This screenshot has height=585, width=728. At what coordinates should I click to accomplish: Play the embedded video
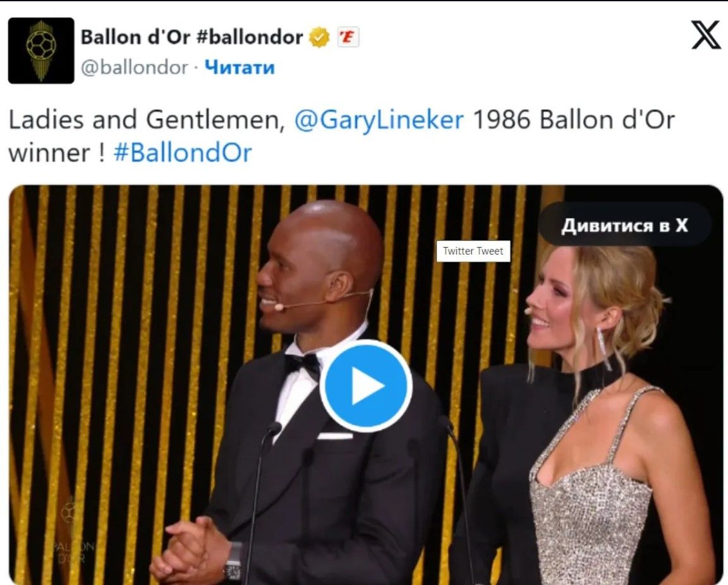[x=366, y=386]
